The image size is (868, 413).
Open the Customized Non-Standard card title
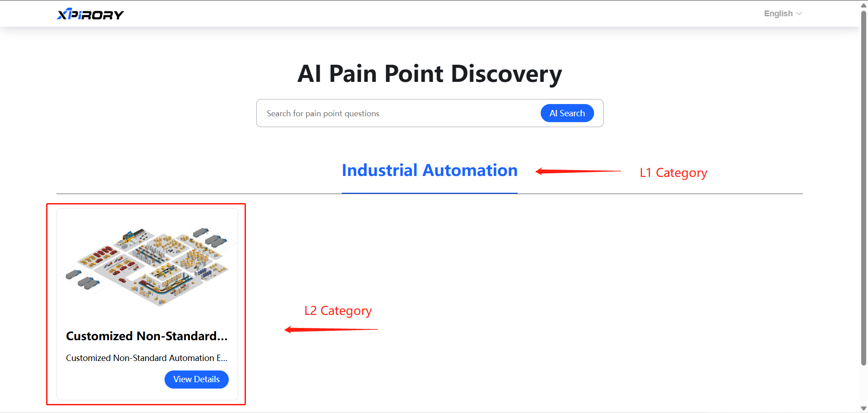click(x=146, y=336)
